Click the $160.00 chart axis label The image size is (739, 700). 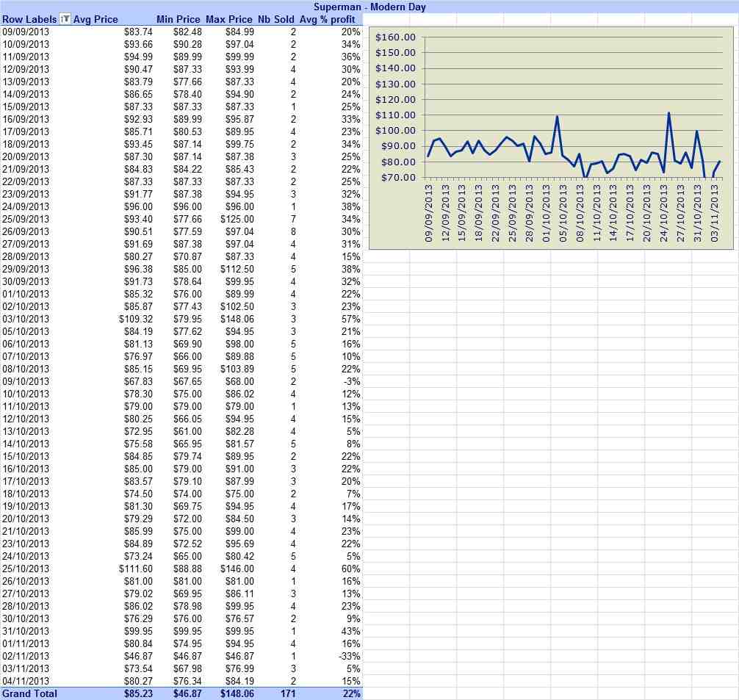tap(395, 37)
